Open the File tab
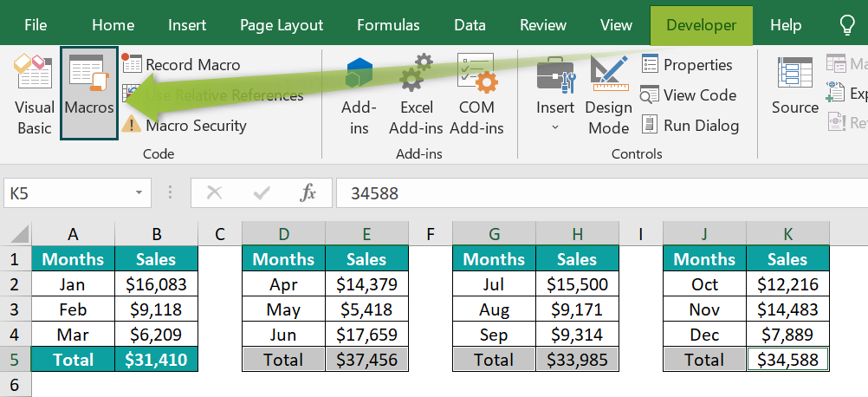868x397 pixels. (36, 25)
